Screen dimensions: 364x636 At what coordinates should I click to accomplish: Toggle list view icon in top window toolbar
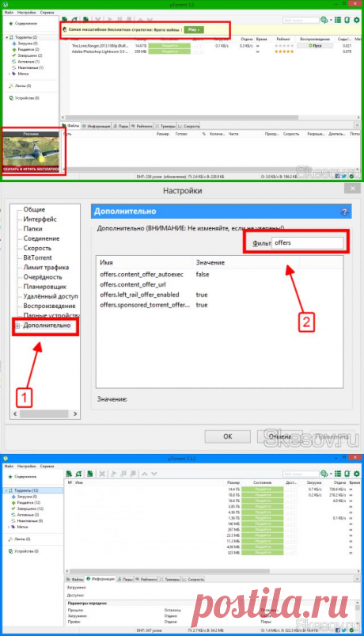pyautogui.click(x=338, y=20)
